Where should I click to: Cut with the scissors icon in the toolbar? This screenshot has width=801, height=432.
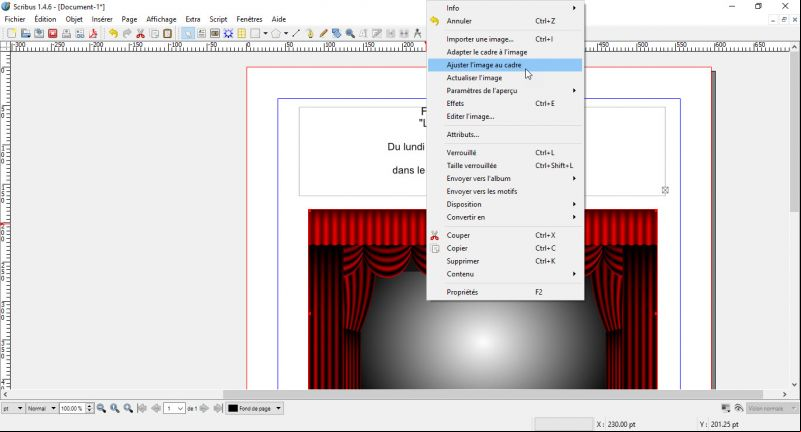[140, 34]
